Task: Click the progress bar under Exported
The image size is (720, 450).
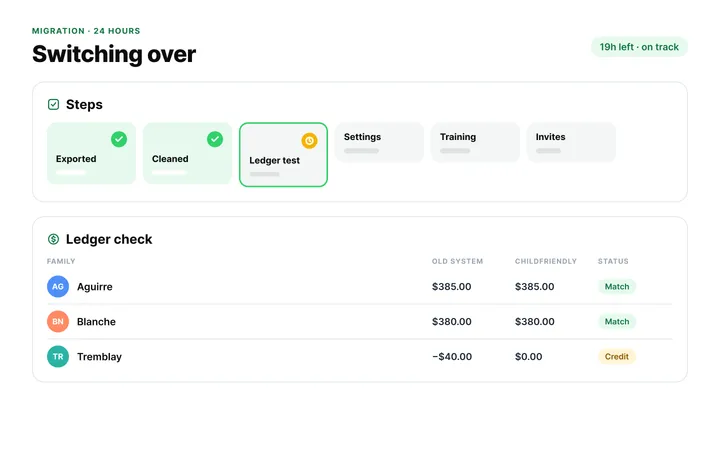Action: tap(71, 173)
